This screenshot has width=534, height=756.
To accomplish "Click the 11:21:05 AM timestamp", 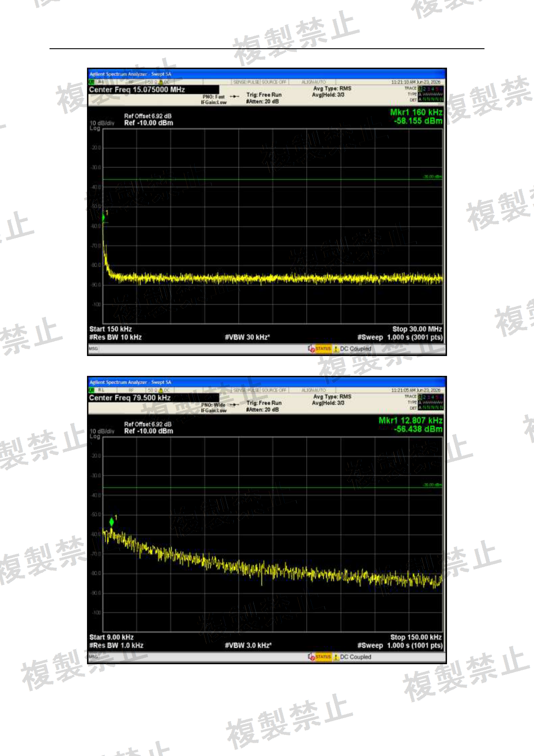I will [x=416, y=390].
